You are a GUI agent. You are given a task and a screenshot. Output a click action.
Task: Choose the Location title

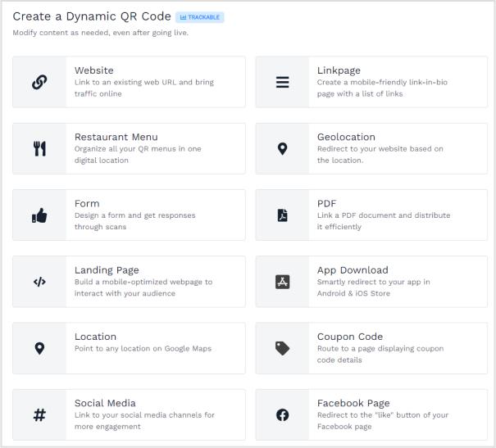click(95, 337)
